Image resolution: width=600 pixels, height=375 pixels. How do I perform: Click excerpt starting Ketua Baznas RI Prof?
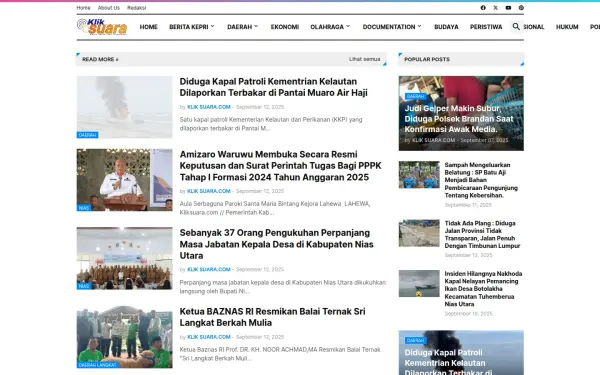[x=280, y=354]
